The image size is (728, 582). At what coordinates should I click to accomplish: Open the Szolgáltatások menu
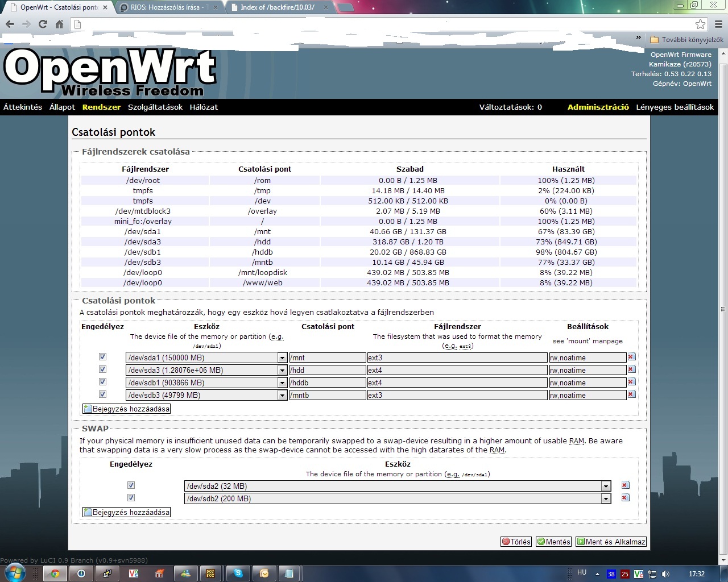coord(155,107)
